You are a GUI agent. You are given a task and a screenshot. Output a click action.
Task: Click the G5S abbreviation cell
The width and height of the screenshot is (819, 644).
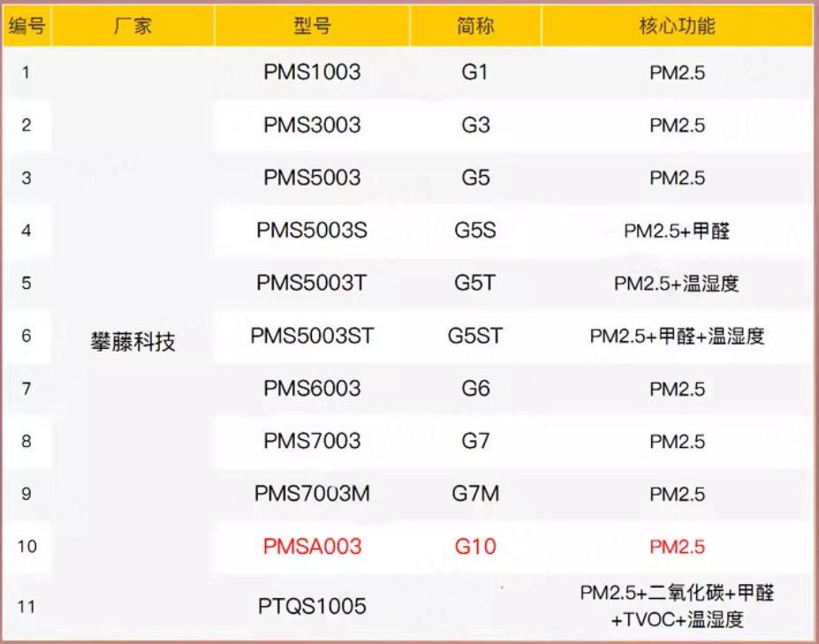point(475,231)
